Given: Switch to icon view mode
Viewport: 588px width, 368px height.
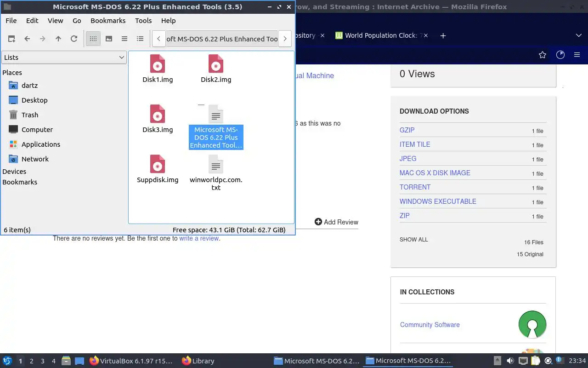Looking at the screenshot, I should 93,39.
